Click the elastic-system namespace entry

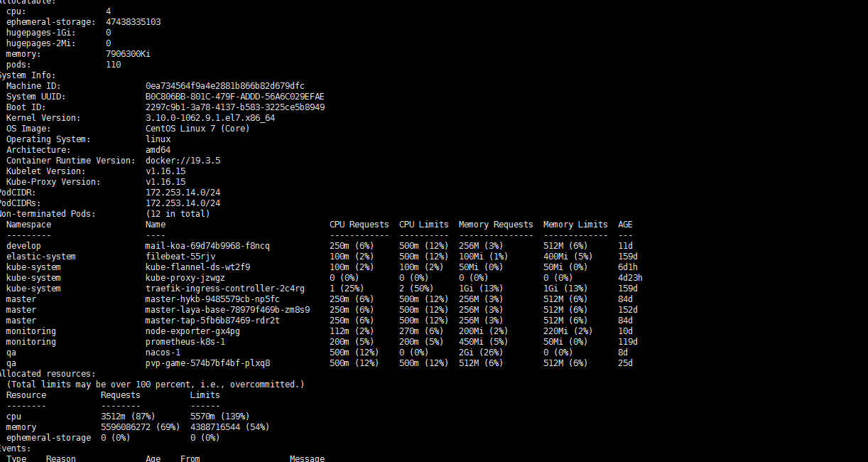[41, 257]
